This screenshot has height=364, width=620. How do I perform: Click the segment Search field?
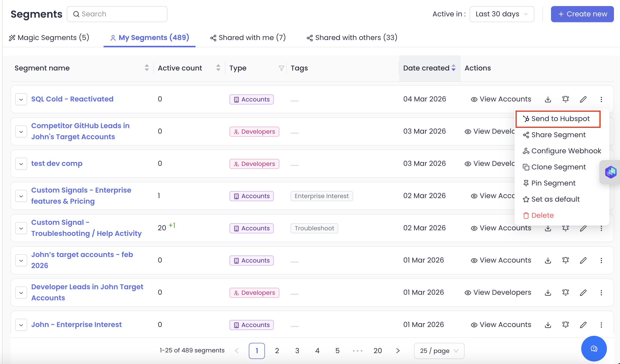[117, 14]
